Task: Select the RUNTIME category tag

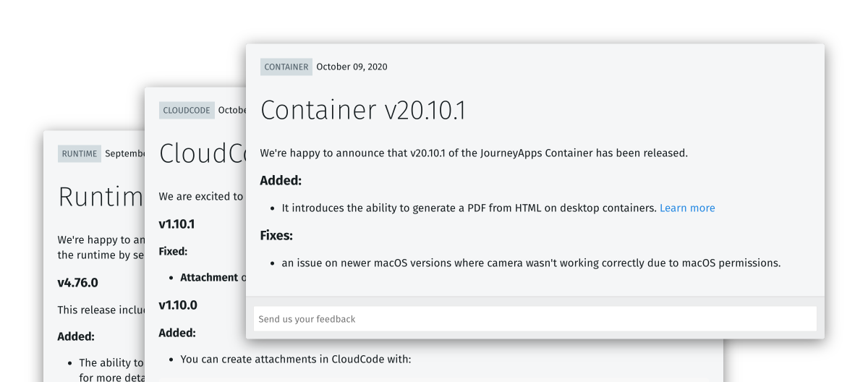Action: point(80,153)
